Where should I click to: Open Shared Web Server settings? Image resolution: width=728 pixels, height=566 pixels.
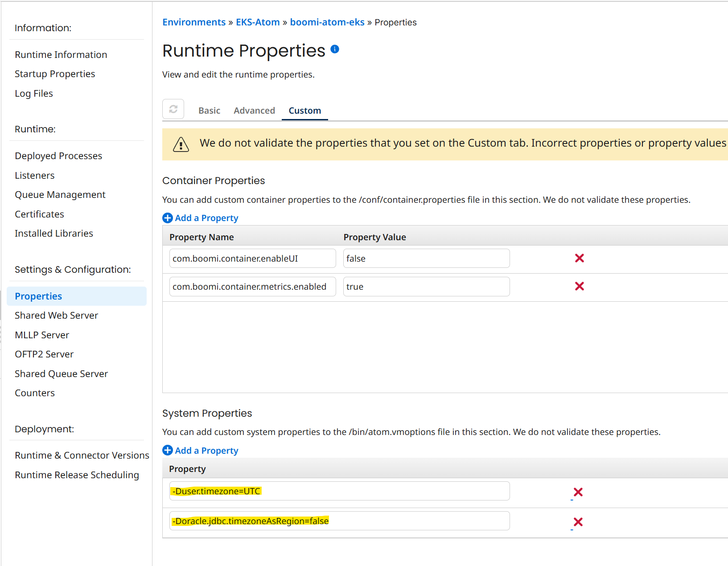pos(56,316)
